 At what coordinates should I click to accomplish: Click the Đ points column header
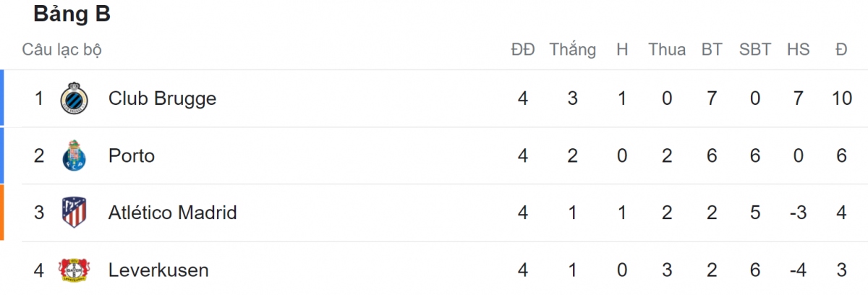[841, 50]
